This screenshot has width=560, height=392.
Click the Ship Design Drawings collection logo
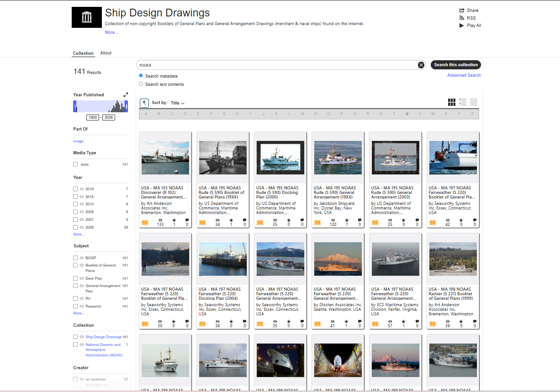pyautogui.click(x=86, y=17)
